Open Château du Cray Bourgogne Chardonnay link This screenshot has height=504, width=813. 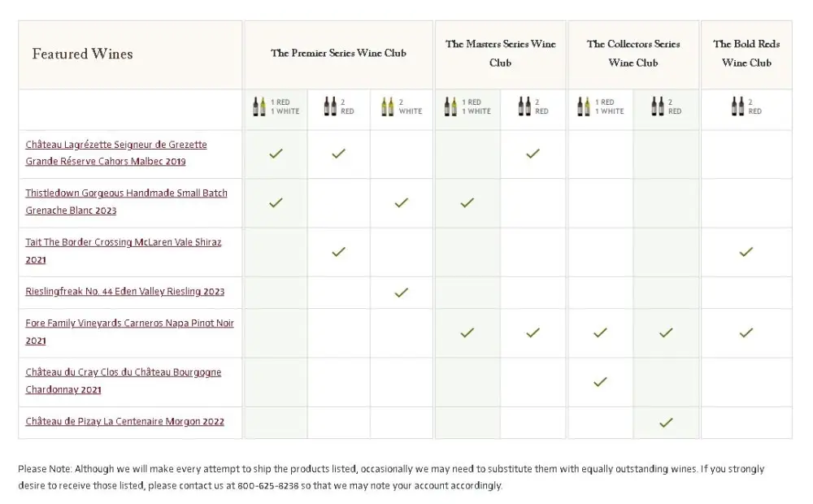(x=123, y=380)
